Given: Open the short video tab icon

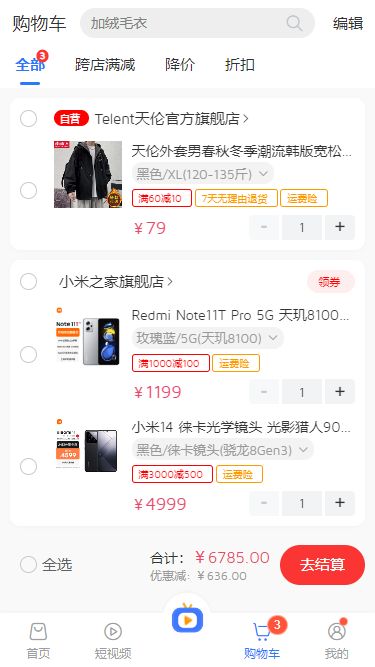Looking at the screenshot, I should (x=113, y=632).
